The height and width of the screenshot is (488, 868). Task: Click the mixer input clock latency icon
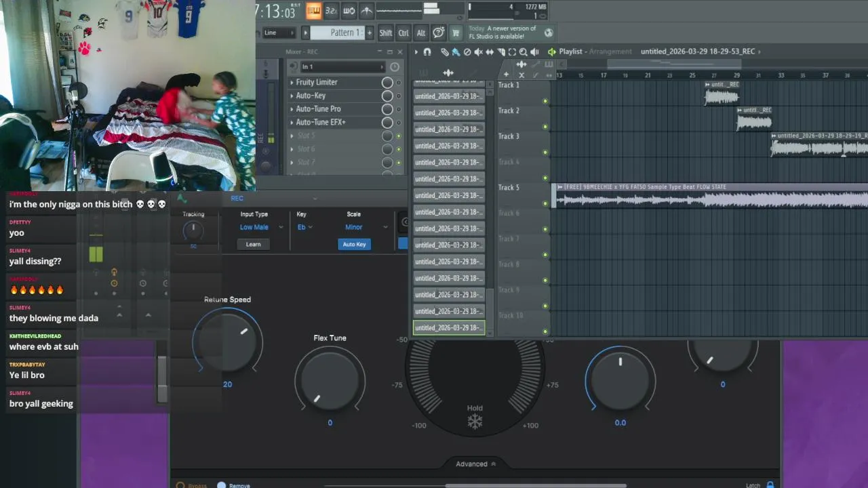395,67
